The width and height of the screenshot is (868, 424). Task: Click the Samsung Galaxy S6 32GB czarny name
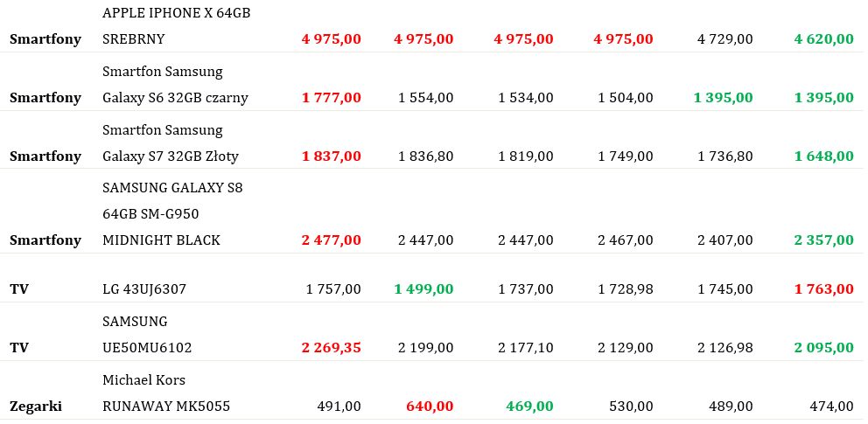175,85
